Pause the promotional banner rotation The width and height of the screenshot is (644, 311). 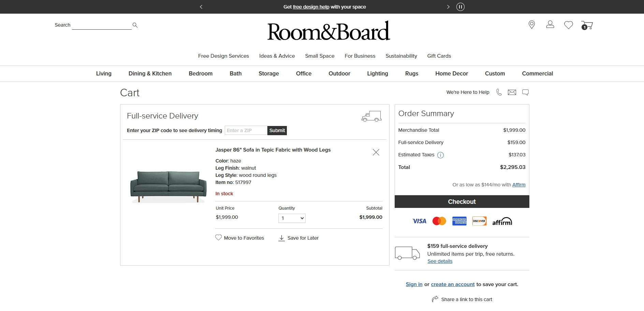460,6
